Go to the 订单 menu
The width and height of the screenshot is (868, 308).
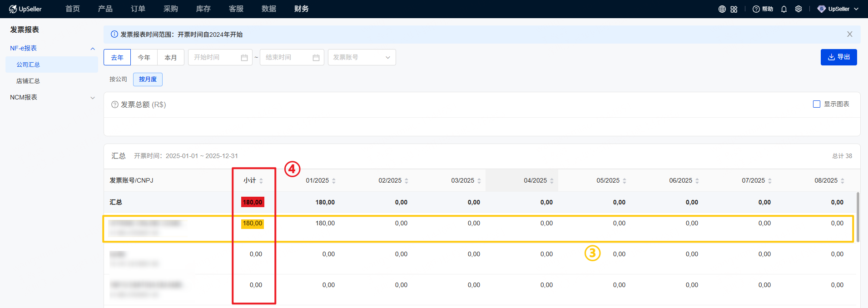tap(138, 9)
